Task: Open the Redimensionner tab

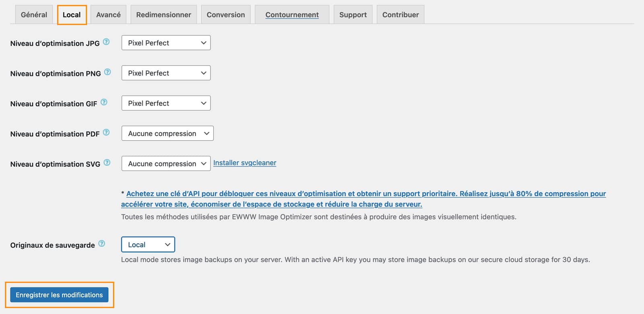Action: [x=163, y=15]
